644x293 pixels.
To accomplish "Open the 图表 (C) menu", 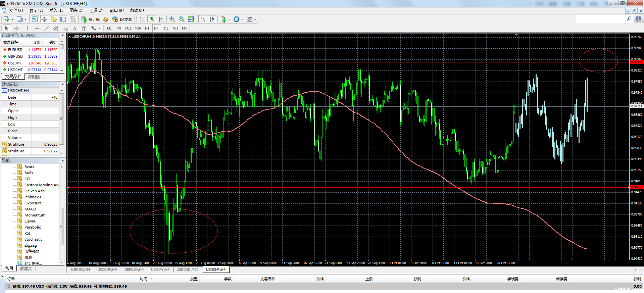I will click(76, 10).
